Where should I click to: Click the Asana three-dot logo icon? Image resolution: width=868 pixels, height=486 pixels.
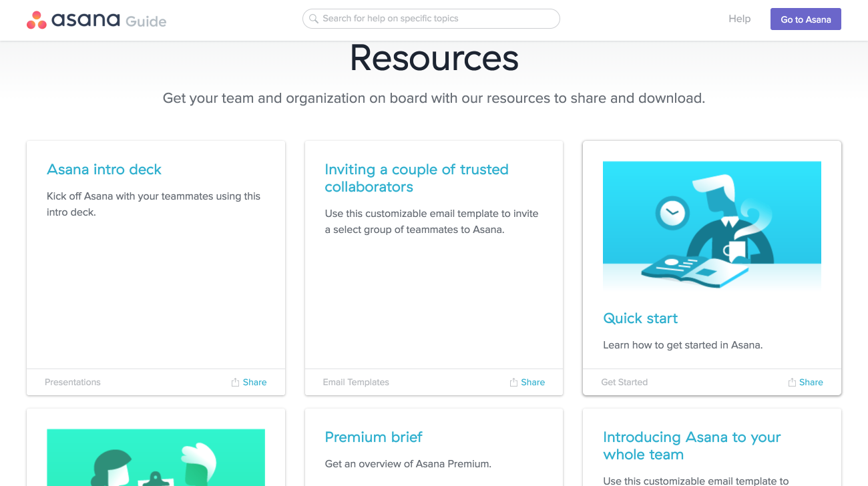click(37, 21)
